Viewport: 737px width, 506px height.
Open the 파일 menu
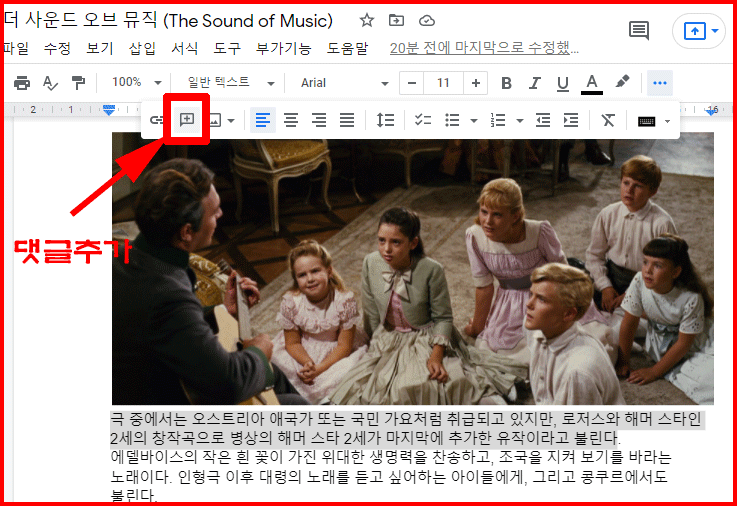[x=16, y=48]
